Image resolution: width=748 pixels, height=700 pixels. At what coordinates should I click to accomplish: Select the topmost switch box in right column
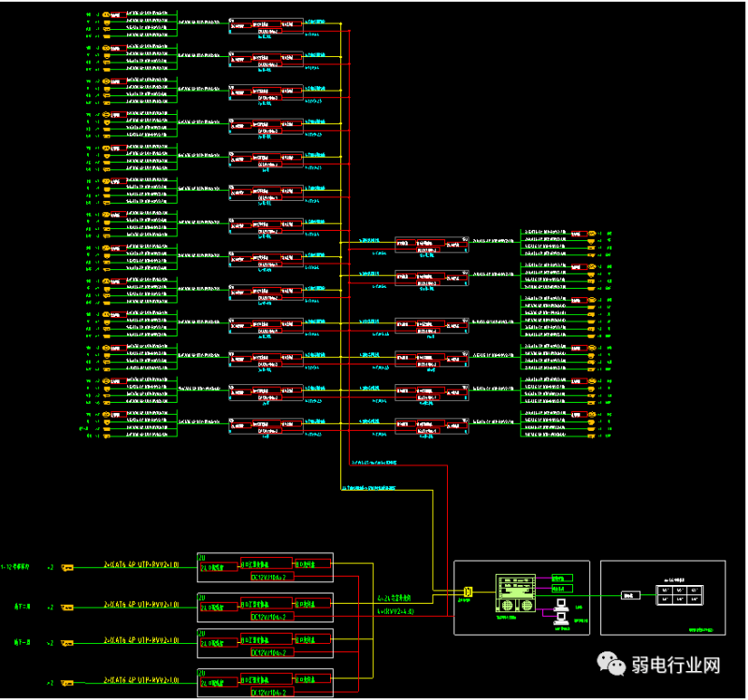[x=430, y=245]
